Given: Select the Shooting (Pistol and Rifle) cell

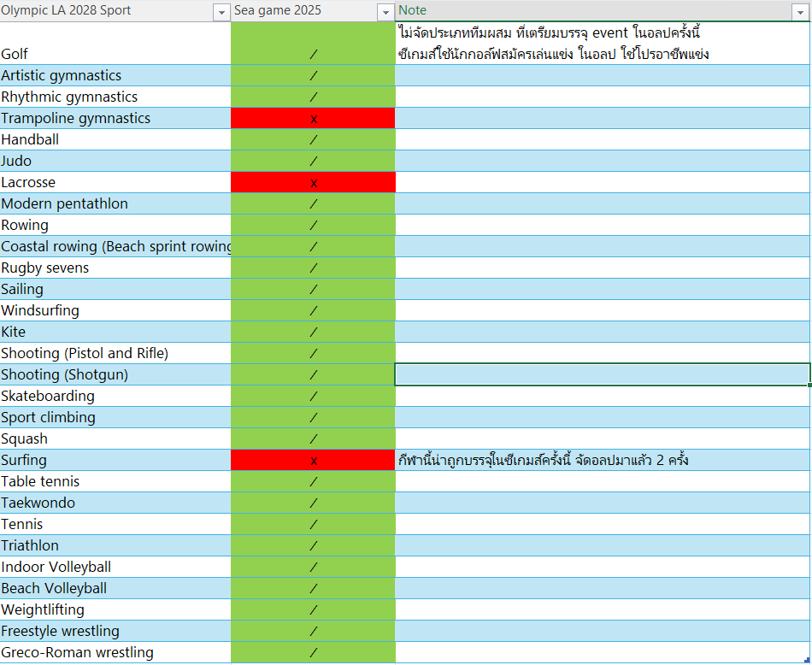Looking at the screenshot, I should [115, 353].
